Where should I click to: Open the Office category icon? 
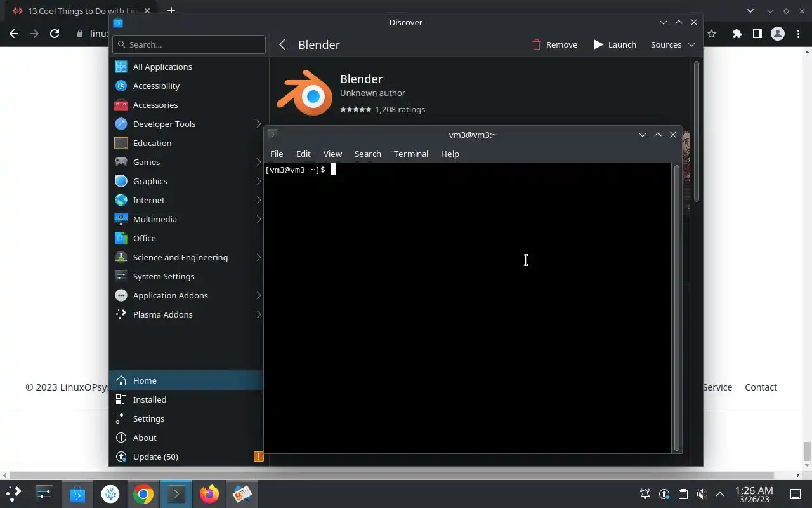pyautogui.click(x=121, y=238)
